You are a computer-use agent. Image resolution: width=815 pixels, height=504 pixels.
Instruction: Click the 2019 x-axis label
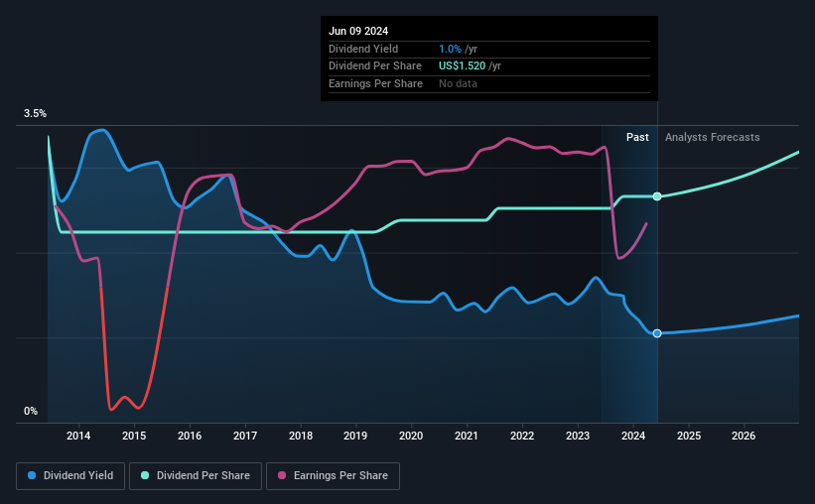click(x=355, y=436)
